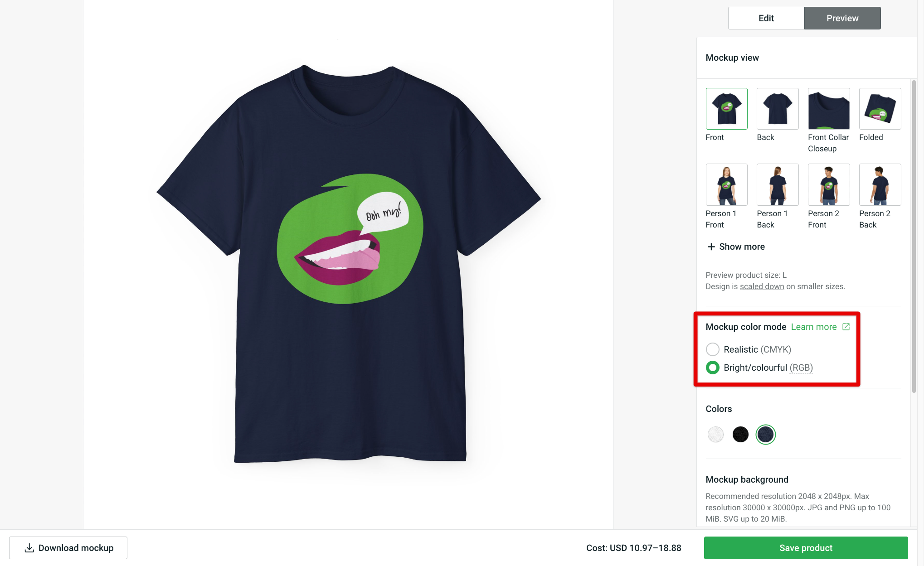This screenshot has width=924, height=566.
Task: Open the Front Collar Closeup mockup view
Action: 828,108
